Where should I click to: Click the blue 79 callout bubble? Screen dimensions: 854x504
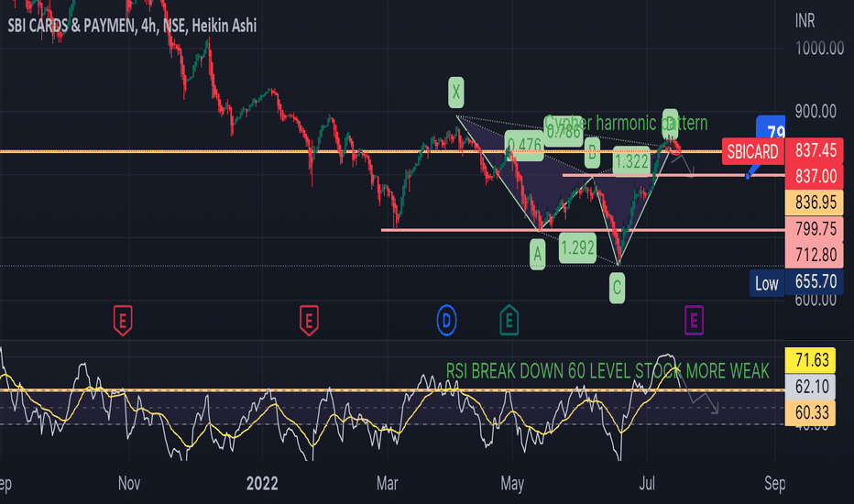coord(772,129)
